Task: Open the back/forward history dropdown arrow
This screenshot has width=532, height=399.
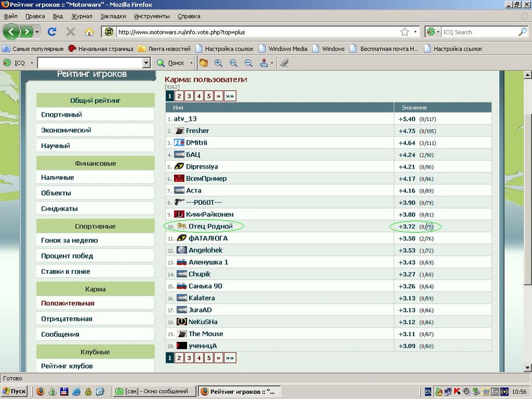Action: click(x=37, y=32)
